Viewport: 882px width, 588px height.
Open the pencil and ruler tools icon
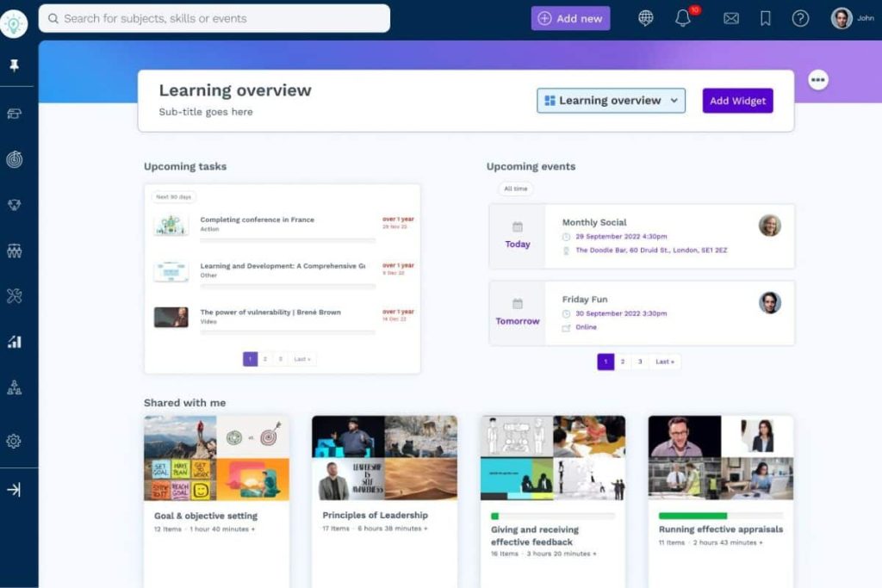pyautogui.click(x=14, y=296)
